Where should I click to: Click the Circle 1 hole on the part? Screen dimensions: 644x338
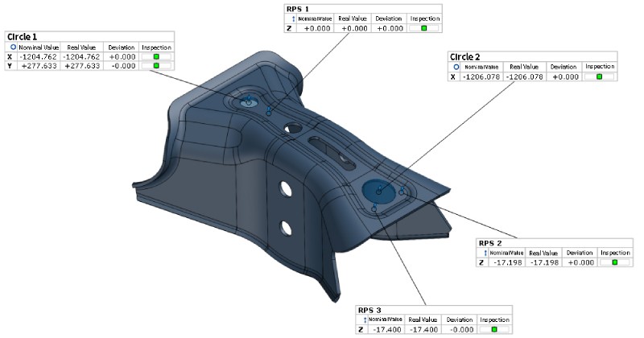248,101
